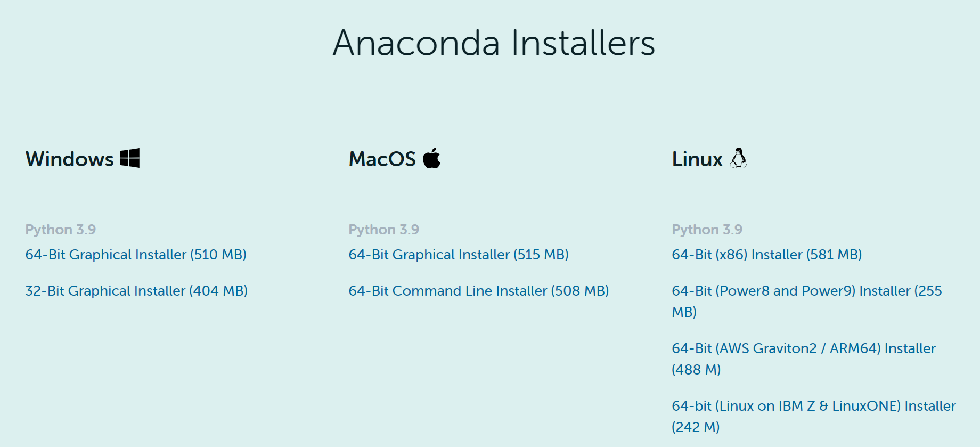
Task: Choose the AWS Graviton2 / ARM64 Installer link
Action: 804,348
